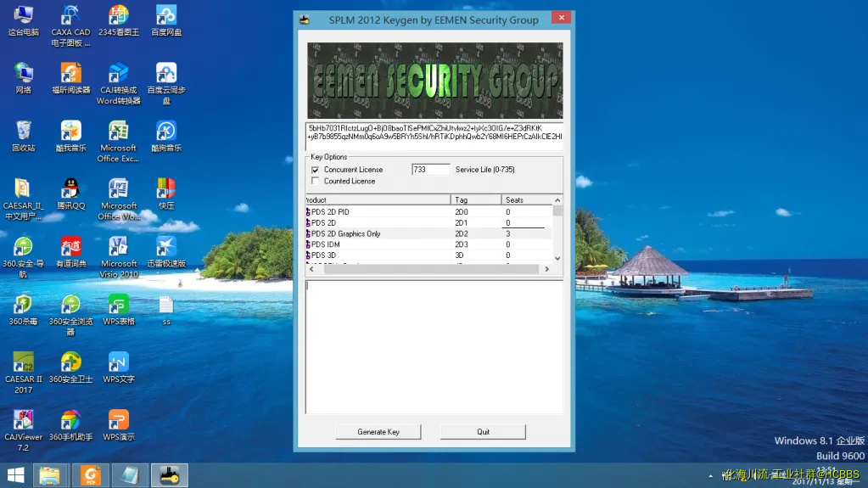Click the Tag column header

[x=476, y=200]
